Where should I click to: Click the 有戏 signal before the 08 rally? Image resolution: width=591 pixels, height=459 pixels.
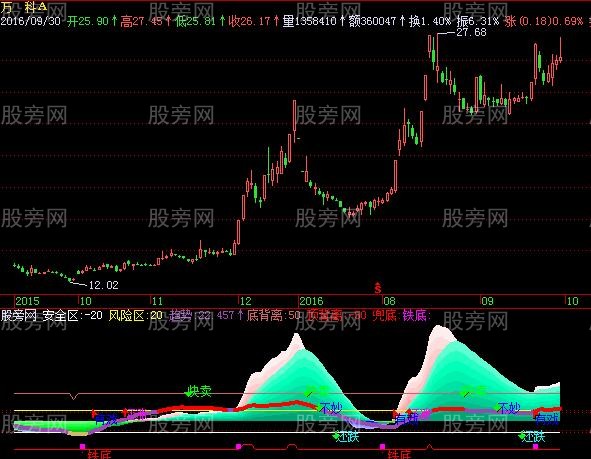point(406,419)
